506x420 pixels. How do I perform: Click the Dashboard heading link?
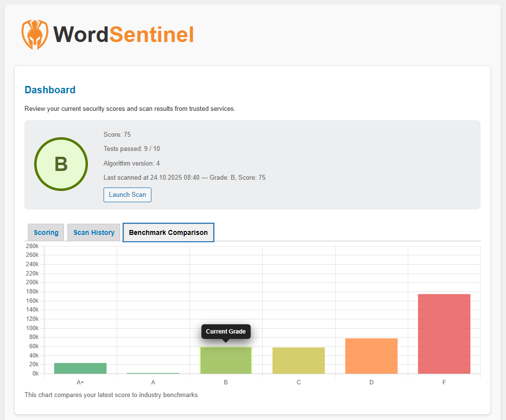click(x=50, y=90)
